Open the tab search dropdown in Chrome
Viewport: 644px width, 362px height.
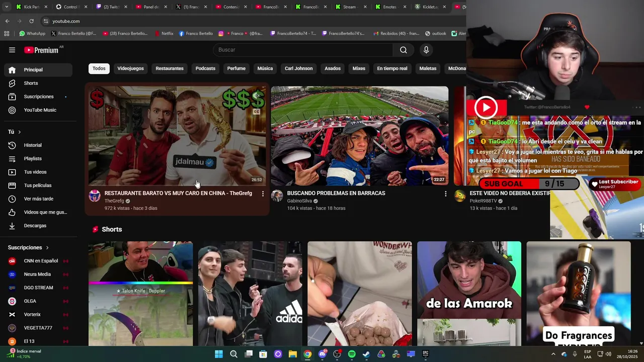coord(7,7)
